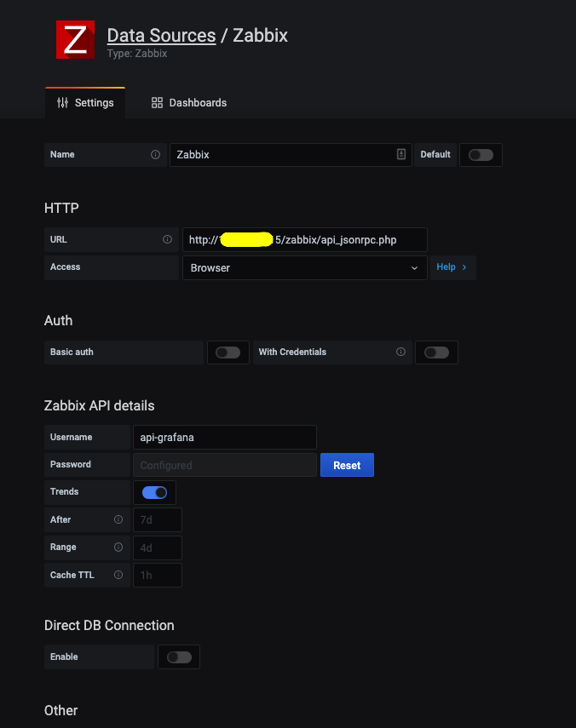Open the Access dropdown showing Browser
The image size is (576, 728).
304,267
